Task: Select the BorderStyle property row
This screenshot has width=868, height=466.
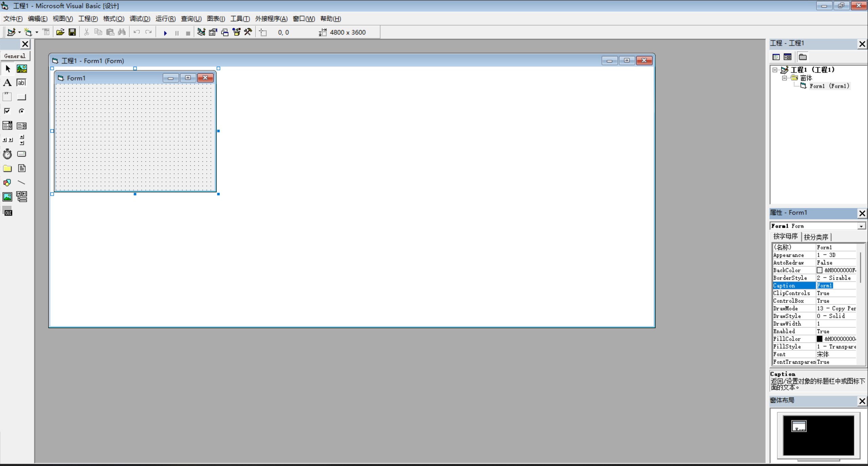Action: (x=814, y=278)
